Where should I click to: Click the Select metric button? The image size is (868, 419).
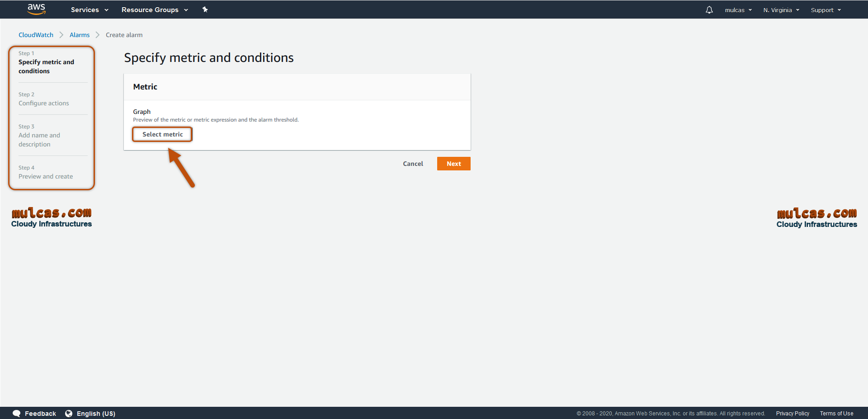[162, 134]
